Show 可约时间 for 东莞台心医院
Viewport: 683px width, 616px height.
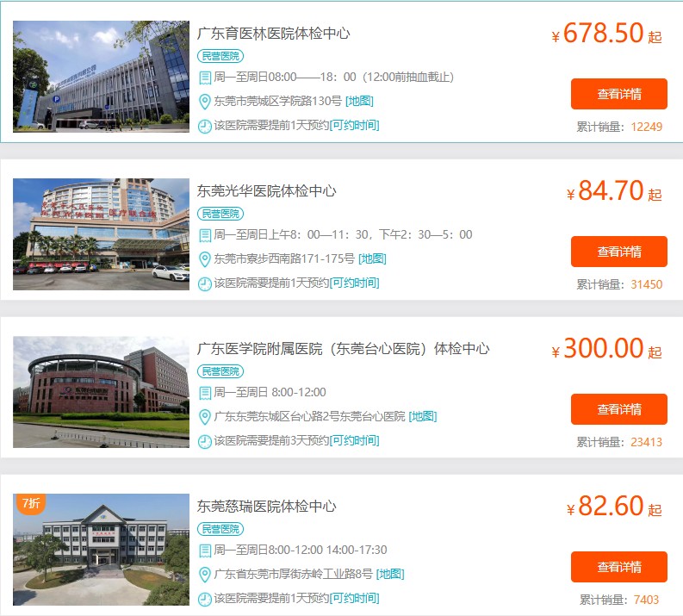(x=355, y=440)
